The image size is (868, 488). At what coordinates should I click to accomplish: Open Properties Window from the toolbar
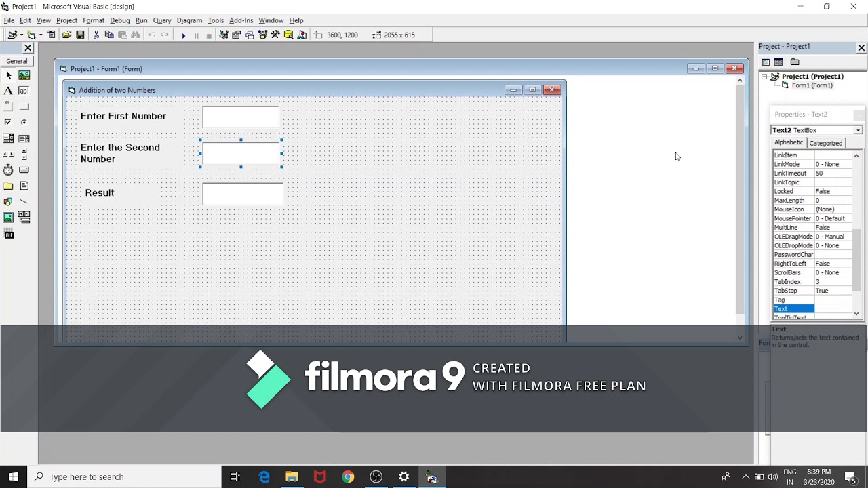coord(236,35)
